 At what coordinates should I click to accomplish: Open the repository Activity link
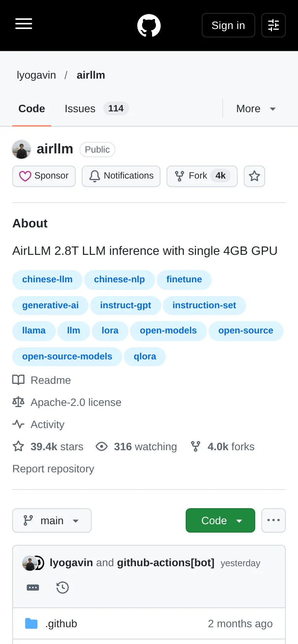38,425
